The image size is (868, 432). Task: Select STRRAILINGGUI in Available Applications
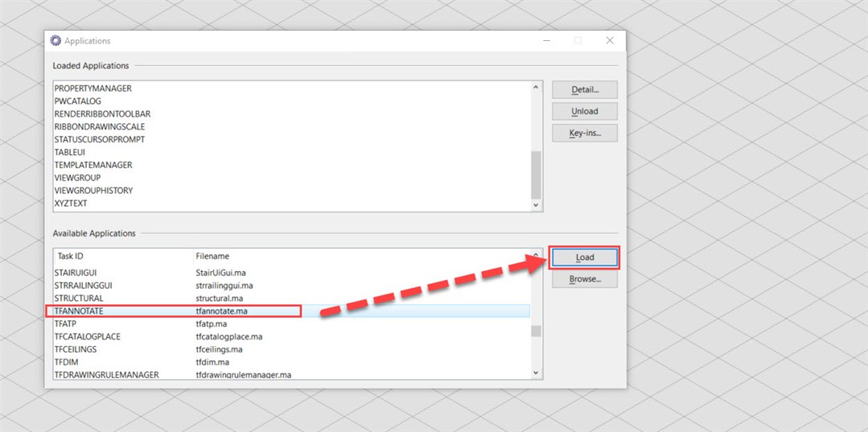pyautogui.click(x=291, y=286)
